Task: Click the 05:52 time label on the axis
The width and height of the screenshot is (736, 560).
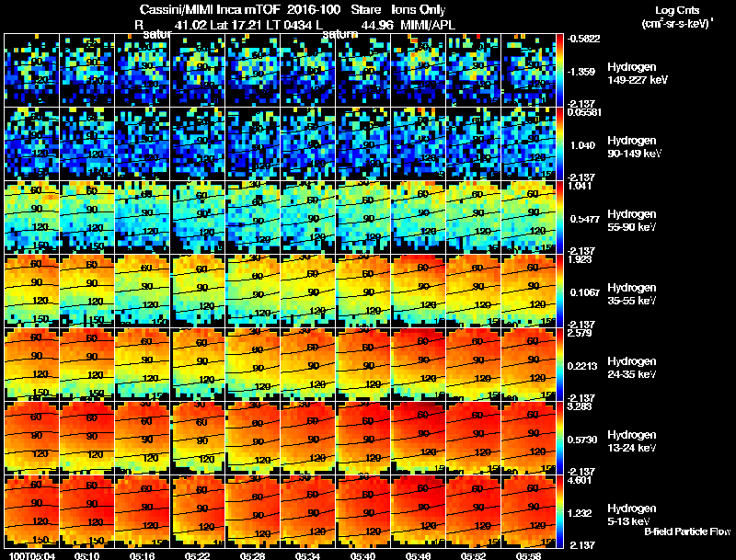Action: pyautogui.click(x=473, y=555)
